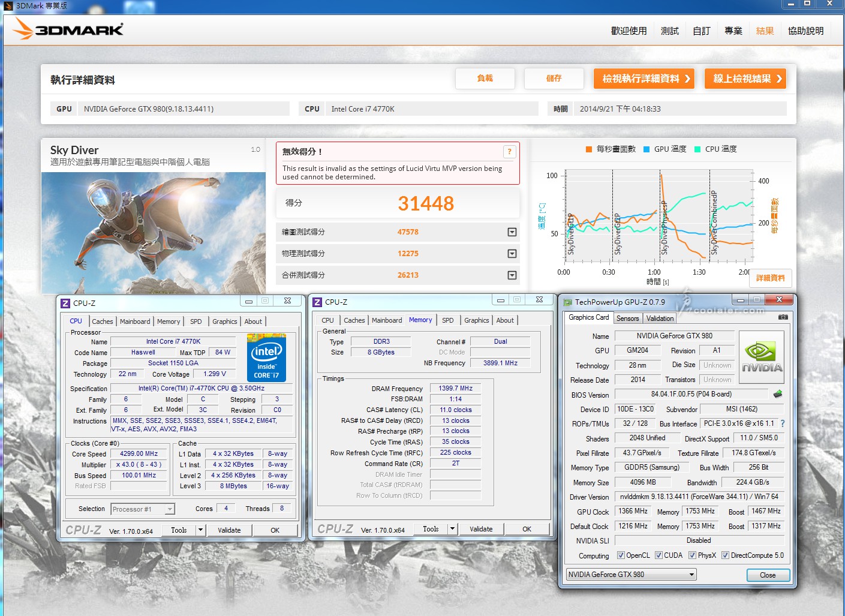Minimize the GPU-Z window

click(741, 300)
